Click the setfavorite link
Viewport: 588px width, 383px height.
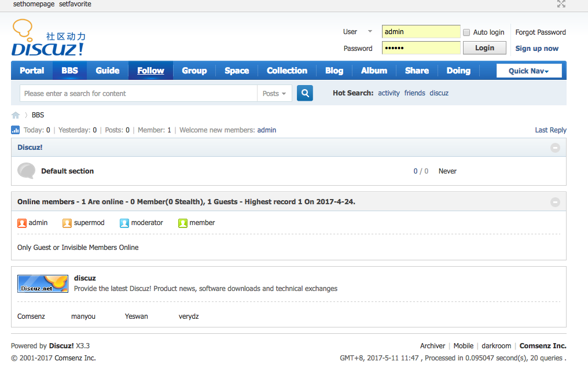[x=75, y=4]
